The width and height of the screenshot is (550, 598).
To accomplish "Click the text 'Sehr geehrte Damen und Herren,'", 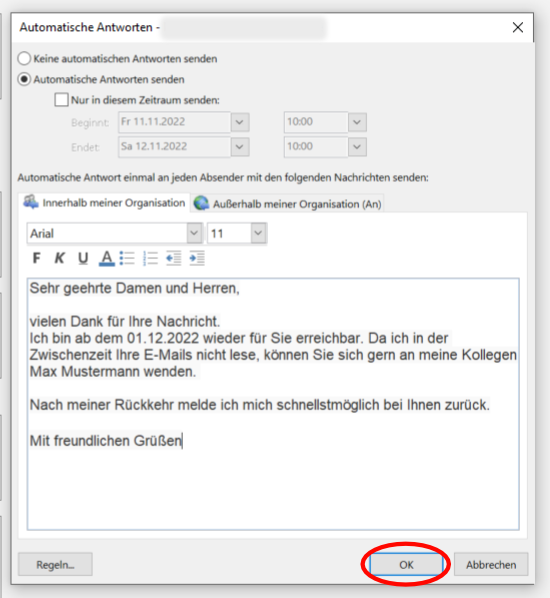I will [135, 288].
